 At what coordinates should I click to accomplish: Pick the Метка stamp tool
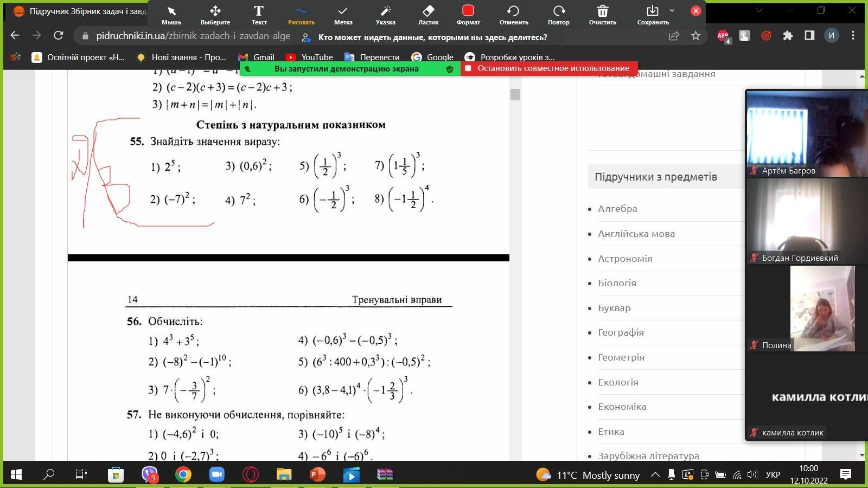(343, 15)
